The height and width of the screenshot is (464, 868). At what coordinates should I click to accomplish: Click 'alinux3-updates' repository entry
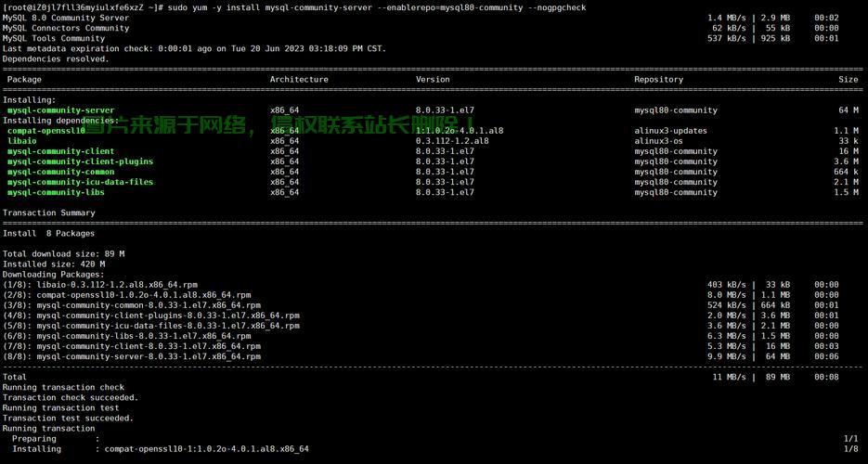click(x=671, y=131)
